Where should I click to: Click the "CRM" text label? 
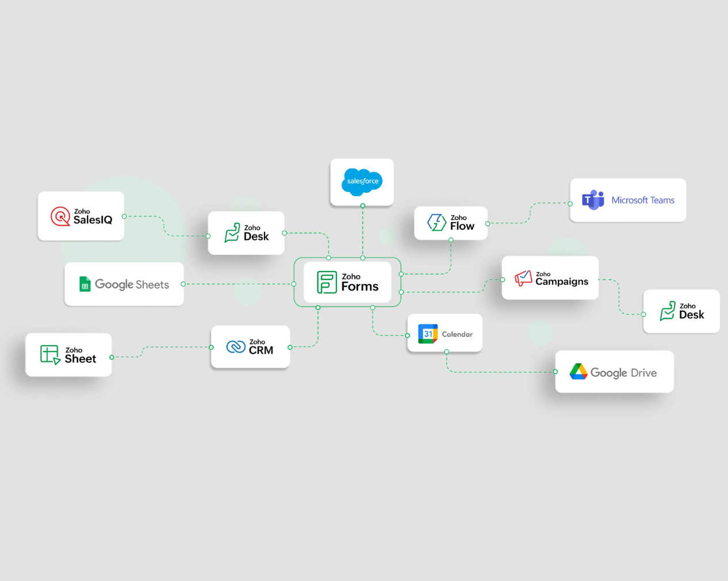(x=261, y=350)
